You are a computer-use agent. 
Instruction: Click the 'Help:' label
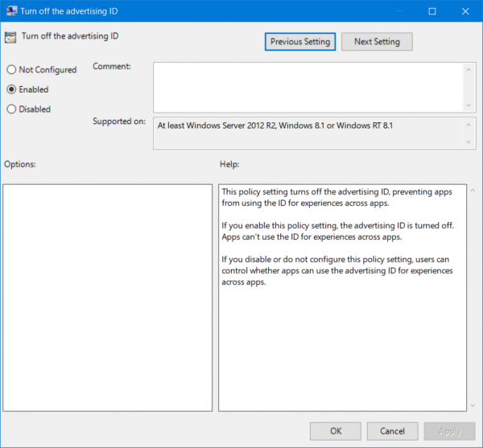click(x=229, y=164)
